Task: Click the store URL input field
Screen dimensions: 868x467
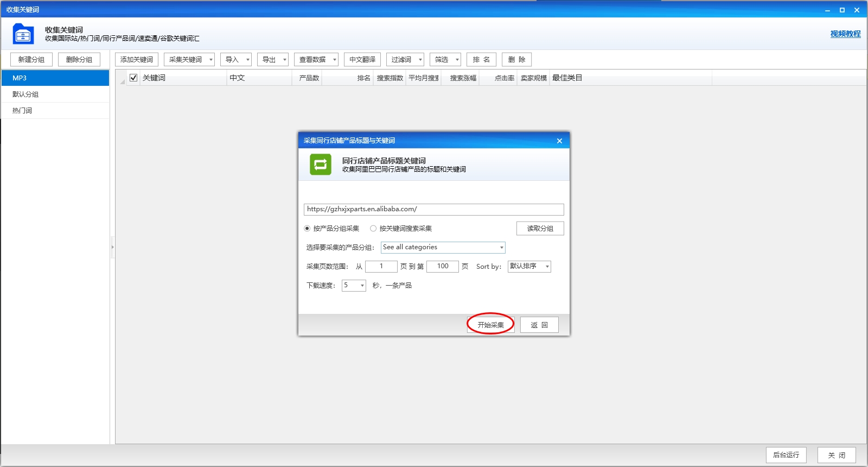Action: tap(434, 210)
